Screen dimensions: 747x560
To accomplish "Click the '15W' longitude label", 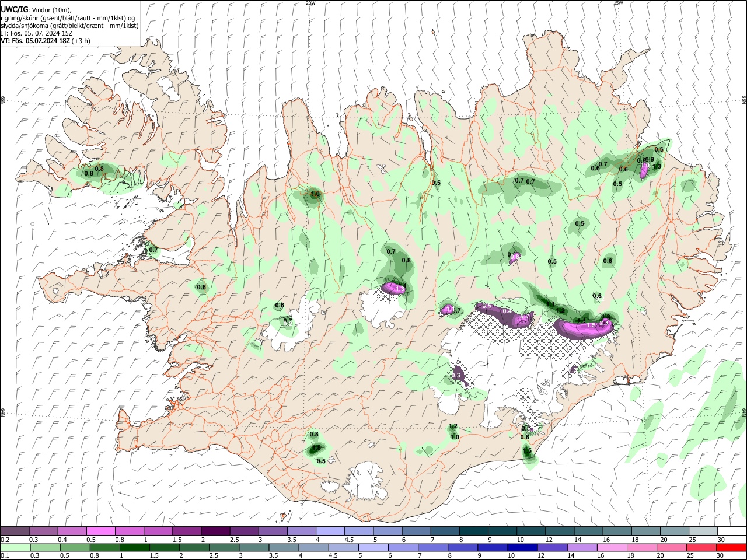I will 618,3.
